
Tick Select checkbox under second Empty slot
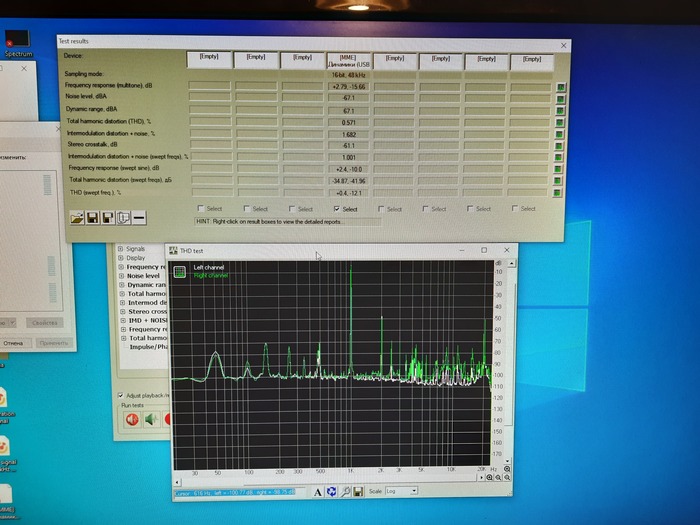[x=246, y=208]
